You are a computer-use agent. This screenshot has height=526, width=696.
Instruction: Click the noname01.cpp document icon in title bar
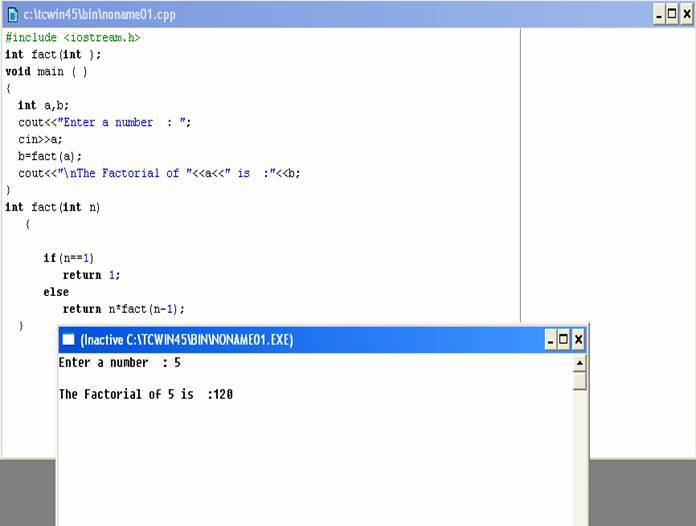[x=13, y=15]
